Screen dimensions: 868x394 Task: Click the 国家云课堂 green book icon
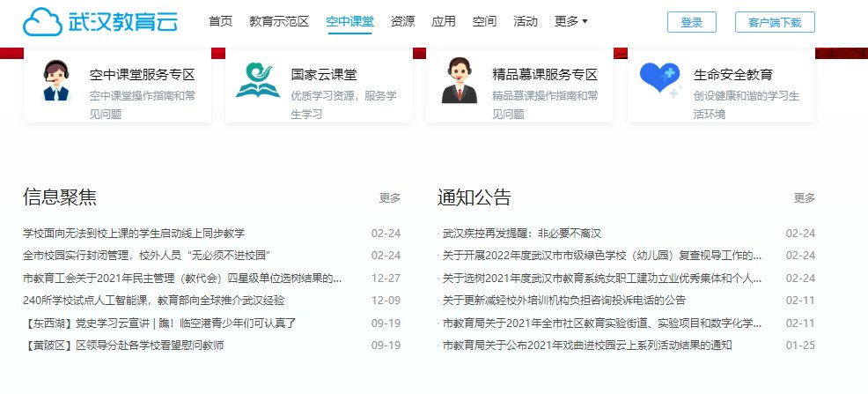258,80
